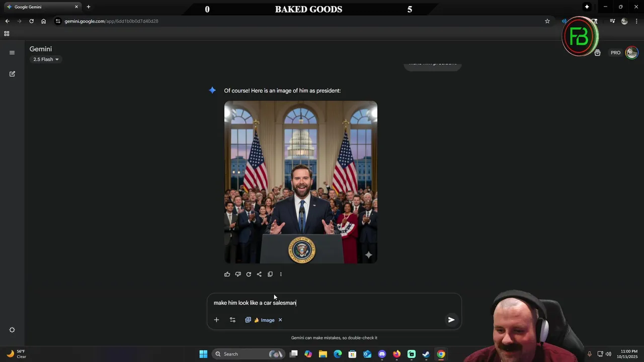Open a new browser tab
The image size is (644, 362).
89,7
